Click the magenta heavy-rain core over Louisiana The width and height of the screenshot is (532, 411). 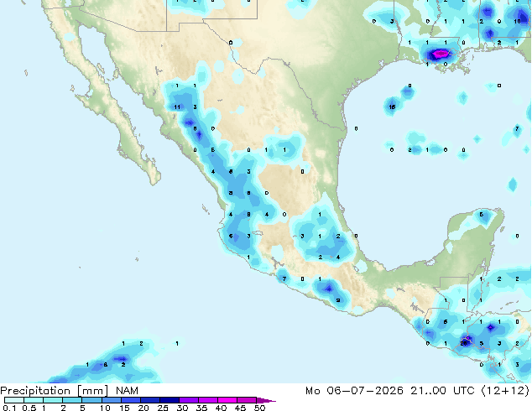click(x=440, y=53)
